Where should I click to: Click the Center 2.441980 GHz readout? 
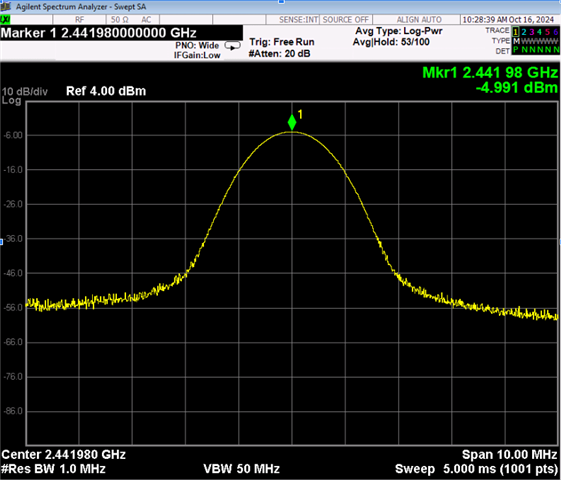pos(64,455)
